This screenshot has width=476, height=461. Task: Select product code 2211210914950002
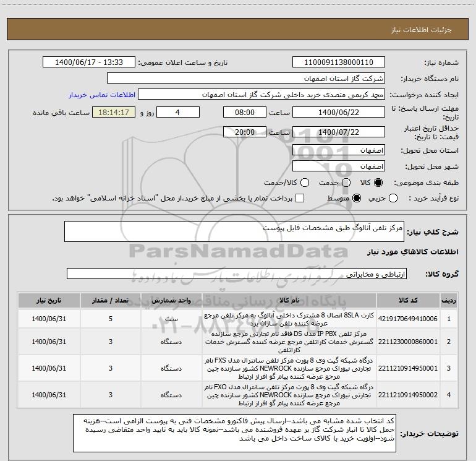click(408, 395)
